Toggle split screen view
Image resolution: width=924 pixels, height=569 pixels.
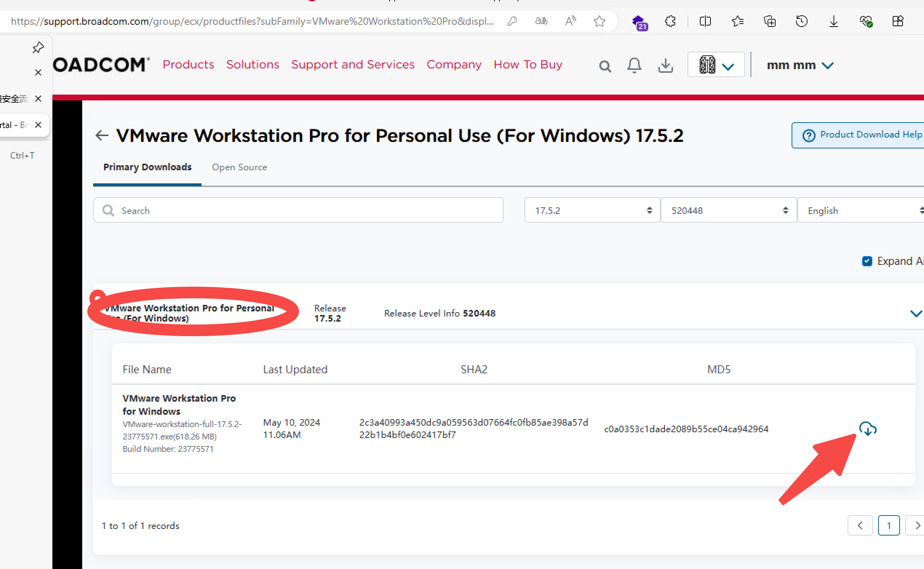tap(705, 21)
